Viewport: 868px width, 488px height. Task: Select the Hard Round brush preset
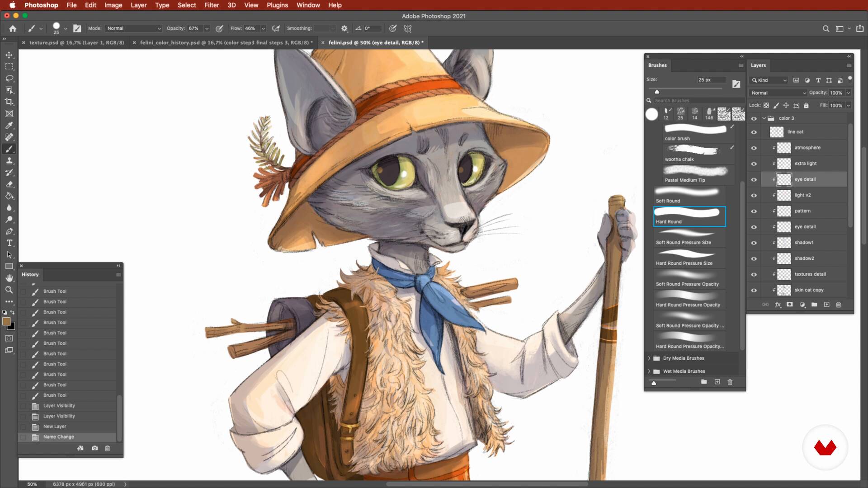[689, 216]
